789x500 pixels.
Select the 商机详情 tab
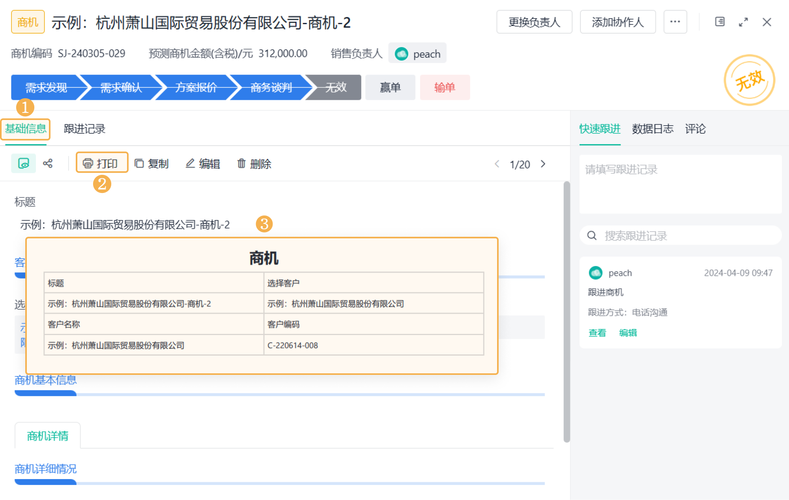point(47,436)
